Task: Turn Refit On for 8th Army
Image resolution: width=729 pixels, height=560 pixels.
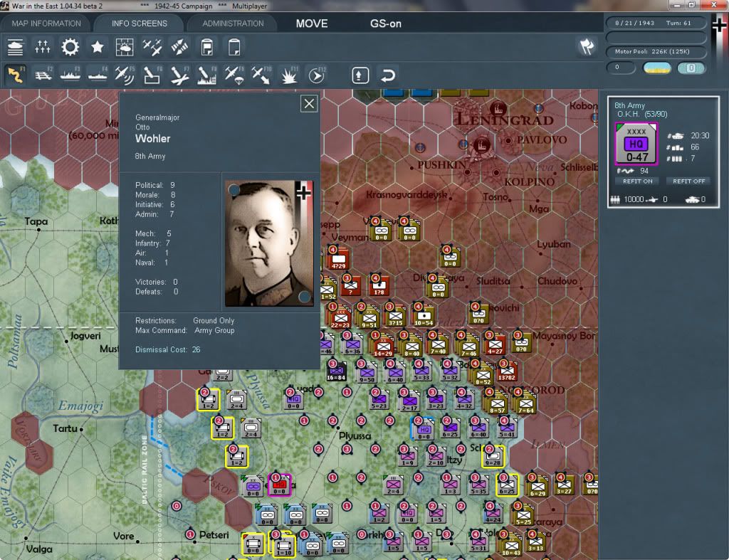Action: tap(637, 181)
